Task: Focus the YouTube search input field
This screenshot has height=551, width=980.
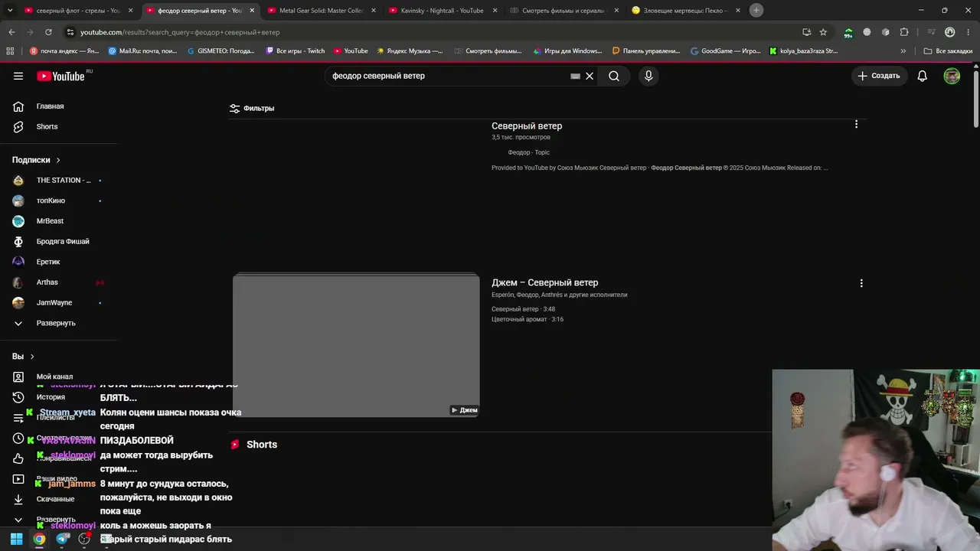Action: pyautogui.click(x=448, y=76)
